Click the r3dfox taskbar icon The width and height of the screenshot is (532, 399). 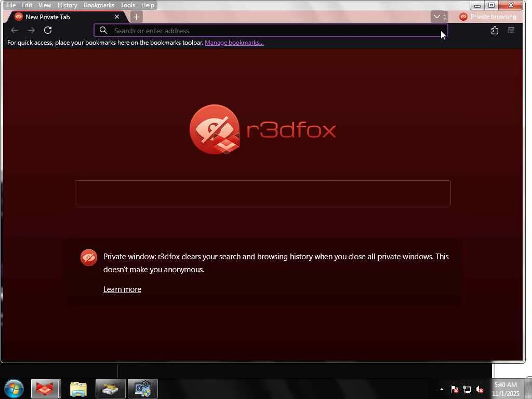click(x=45, y=389)
